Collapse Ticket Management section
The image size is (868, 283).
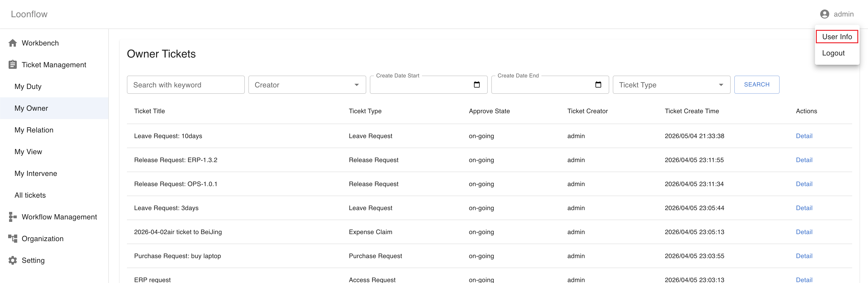click(54, 65)
